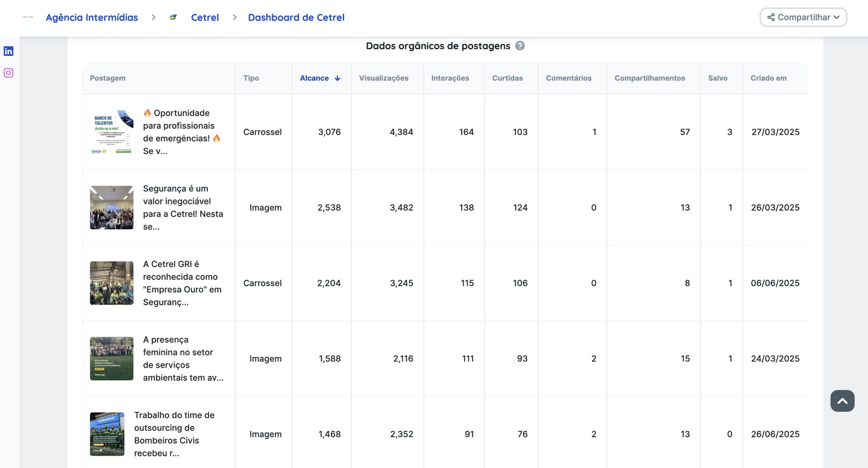Open Banco de Talentos post thumbnail
Screen dimensions: 868x468
pyautogui.click(x=111, y=132)
